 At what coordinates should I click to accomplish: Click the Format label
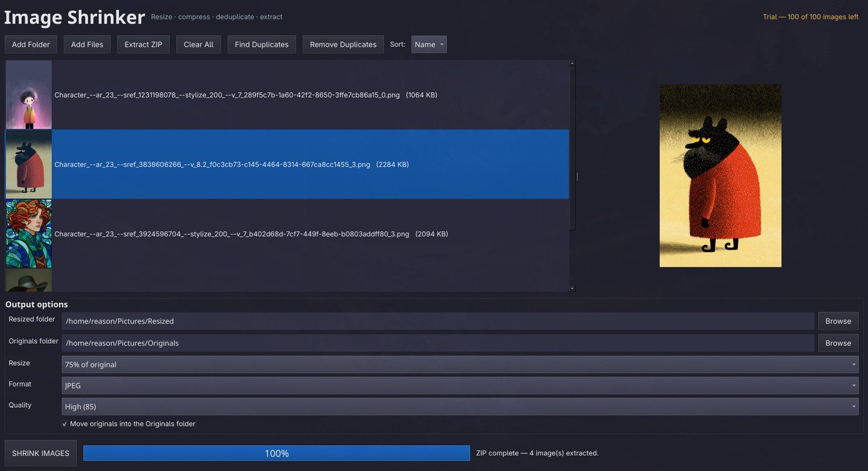pyautogui.click(x=20, y=384)
